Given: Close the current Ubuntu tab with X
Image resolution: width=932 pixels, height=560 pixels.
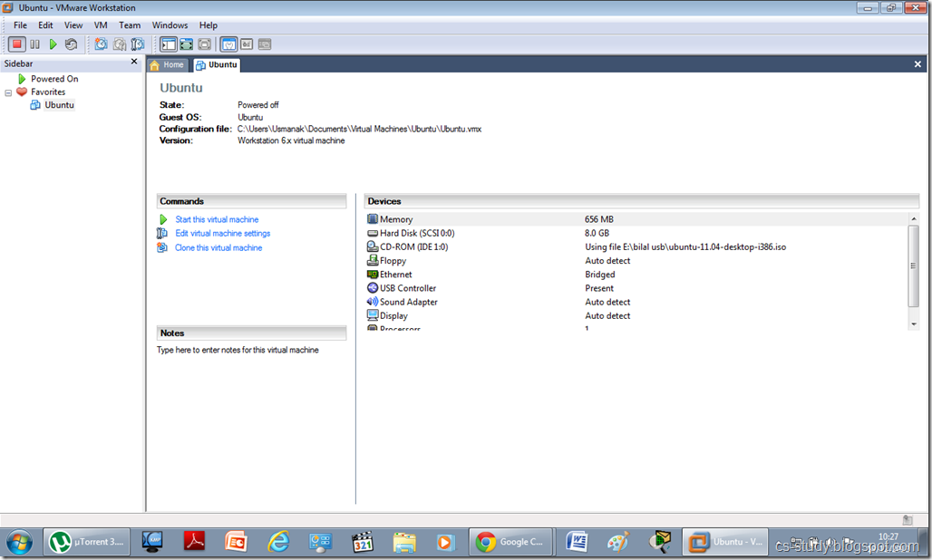Looking at the screenshot, I should pos(917,64).
